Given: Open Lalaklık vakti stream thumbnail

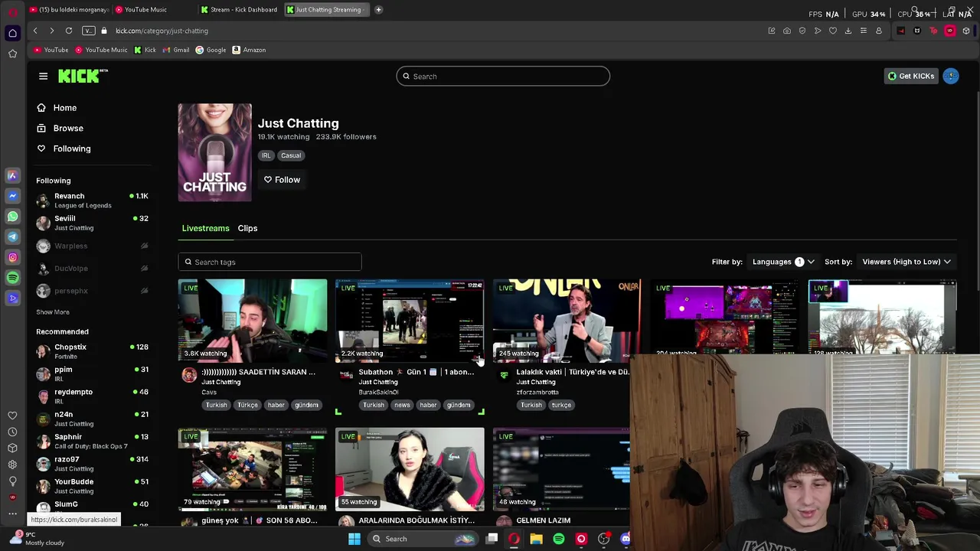Looking at the screenshot, I should coord(567,320).
